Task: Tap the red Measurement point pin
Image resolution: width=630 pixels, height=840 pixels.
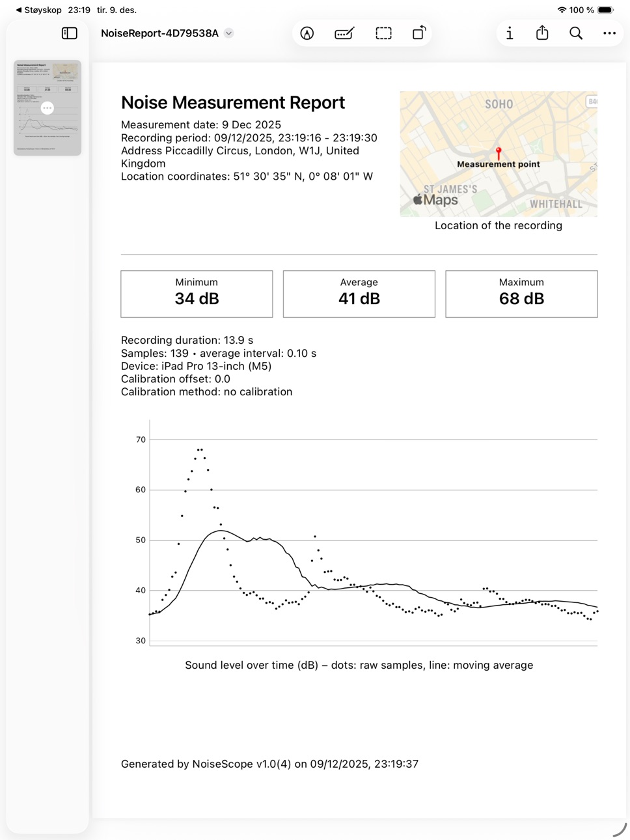Action: [499, 153]
